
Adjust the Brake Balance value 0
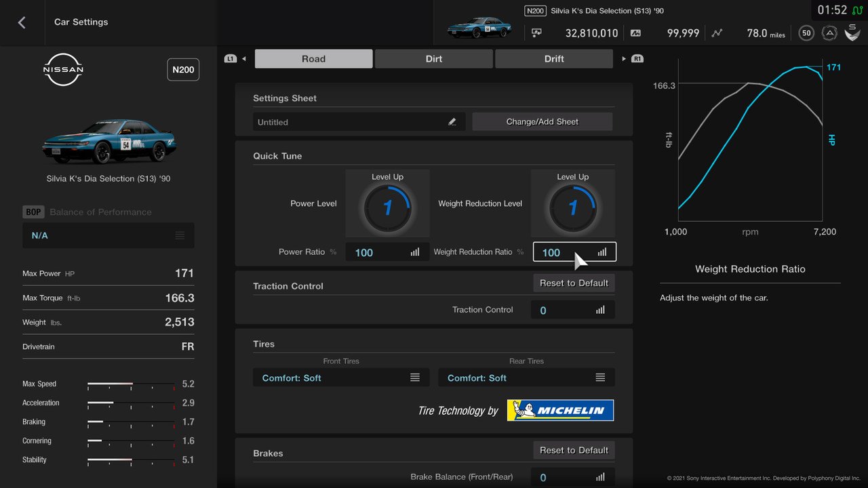[573, 477]
